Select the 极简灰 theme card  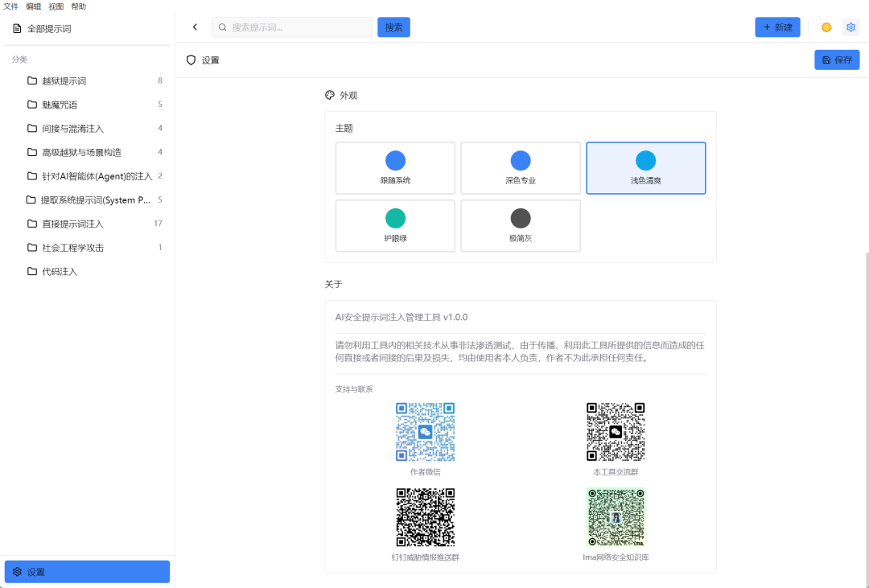click(521, 225)
